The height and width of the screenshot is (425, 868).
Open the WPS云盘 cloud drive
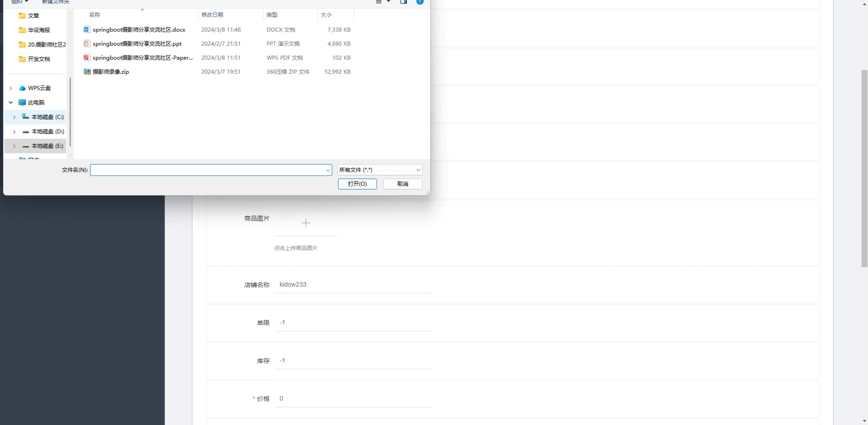(x=39, y=88)
